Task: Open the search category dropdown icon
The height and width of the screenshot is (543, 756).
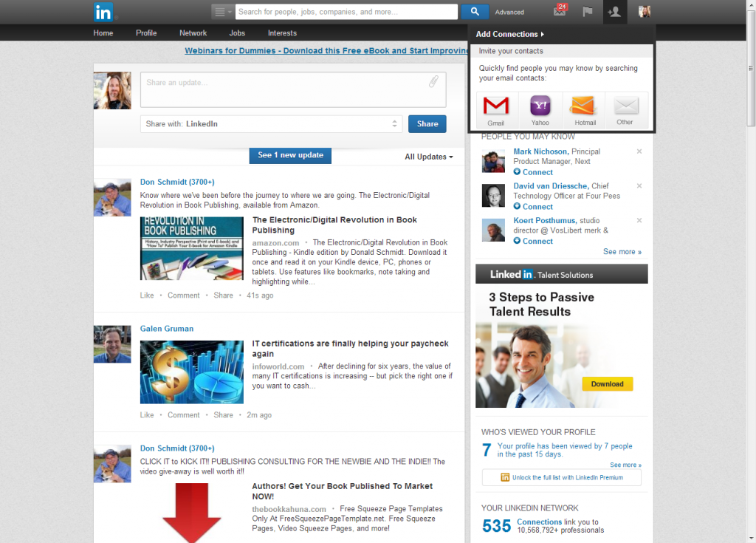Action: pyautogui.click(x=222, y=12)
